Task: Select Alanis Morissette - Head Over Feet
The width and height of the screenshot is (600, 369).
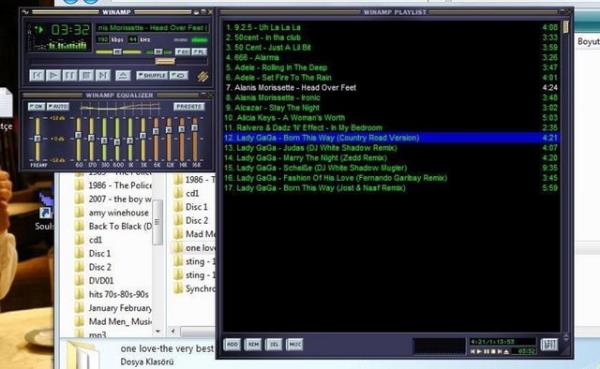Action: (391, 88)
